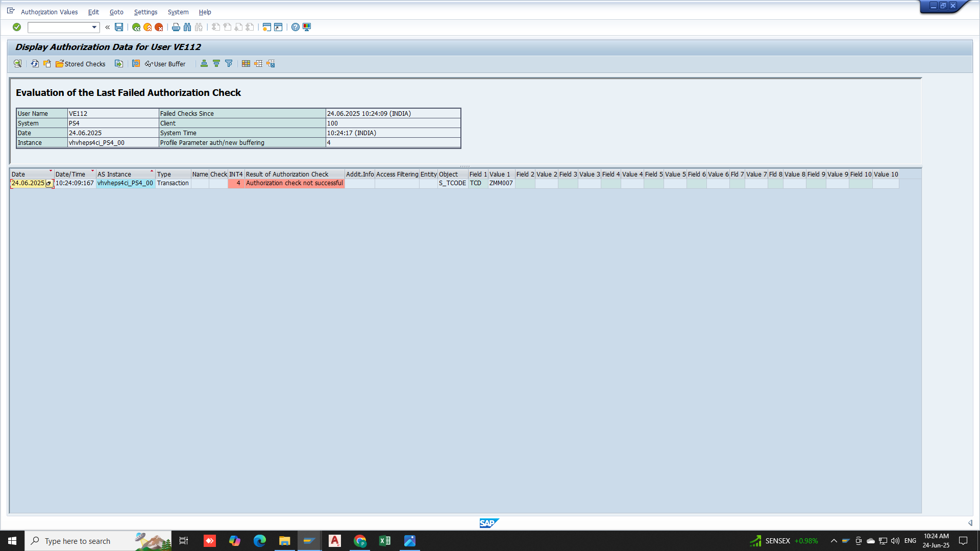Click the green Enter checkmark icon
Screen dimensions: 980x551
[17, 27]
